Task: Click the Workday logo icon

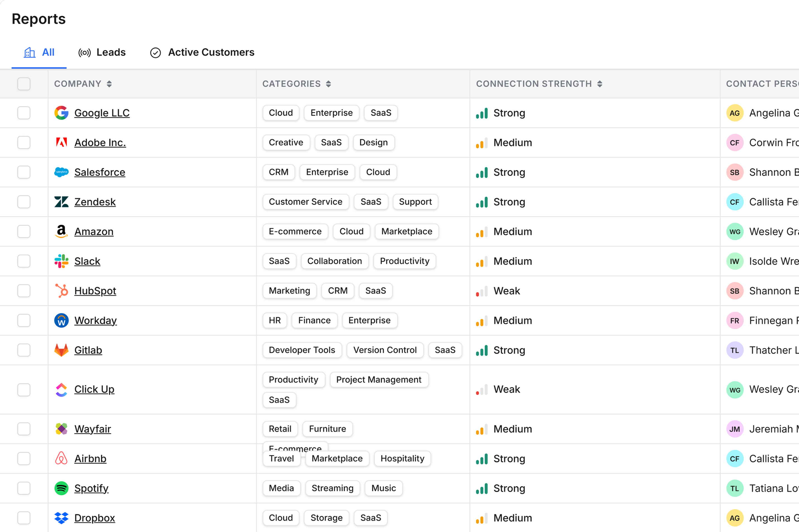Action: (x=61, y=321)
